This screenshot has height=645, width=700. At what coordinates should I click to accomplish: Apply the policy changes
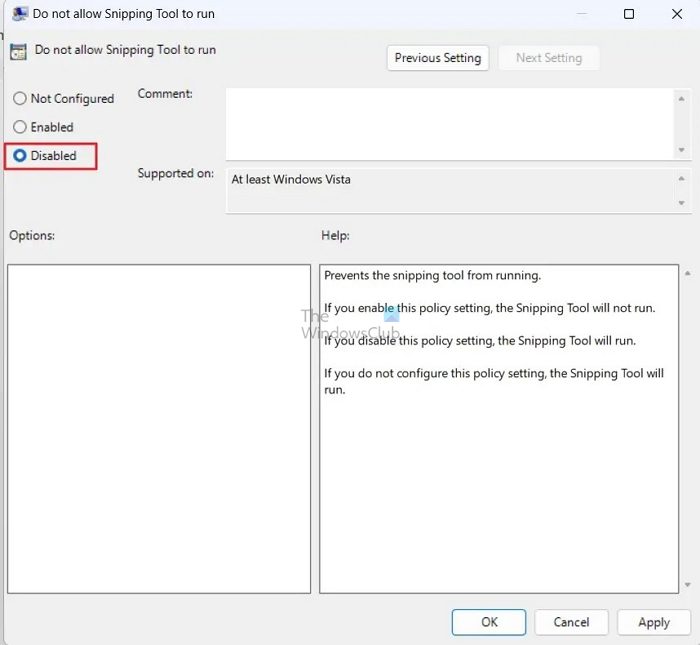[654, 622]
